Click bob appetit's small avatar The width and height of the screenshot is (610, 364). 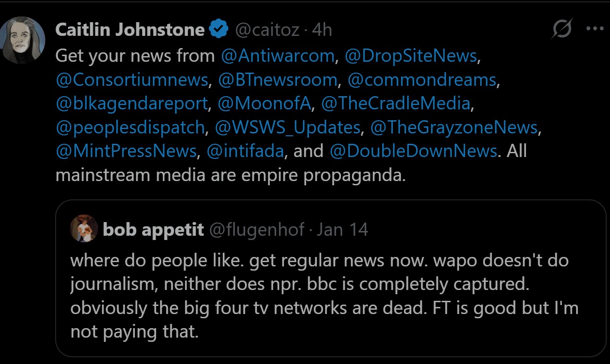[84, 230]
